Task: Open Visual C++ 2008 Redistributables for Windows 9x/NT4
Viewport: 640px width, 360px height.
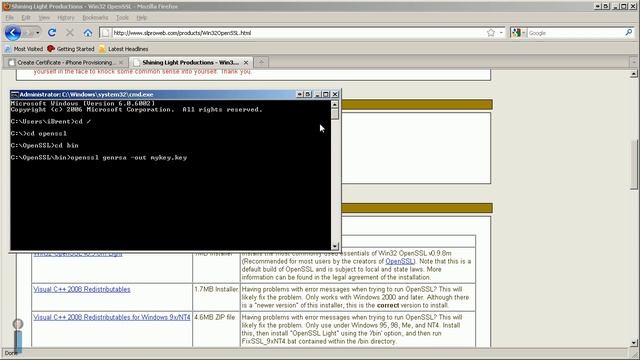Action: point(112,317)
